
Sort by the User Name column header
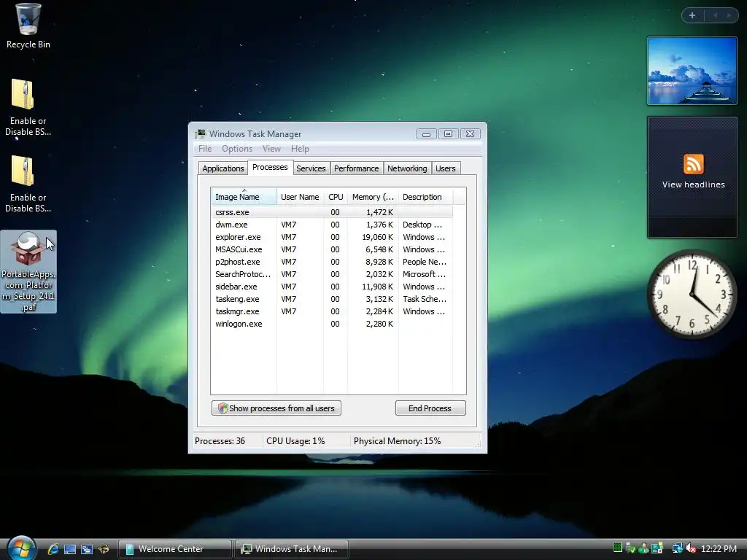point(300,197)
